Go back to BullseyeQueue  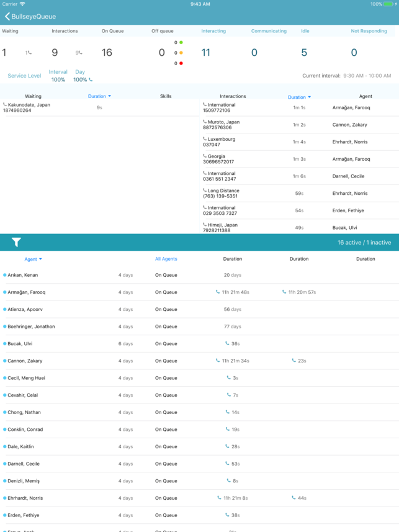click(30, 16)
